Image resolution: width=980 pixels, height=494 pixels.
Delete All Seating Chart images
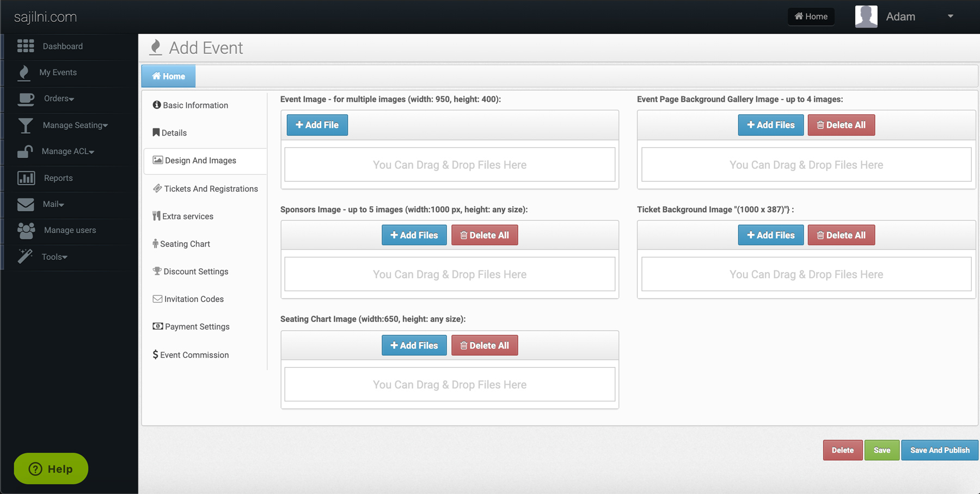485,345
